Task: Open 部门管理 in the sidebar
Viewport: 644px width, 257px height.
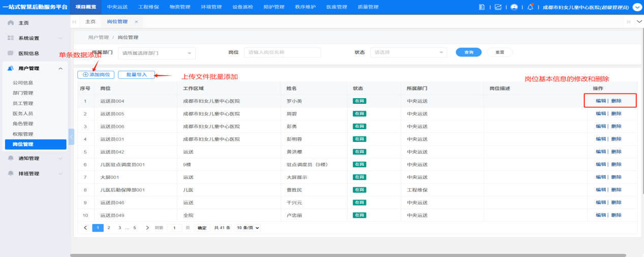Action: pos(23,93)
